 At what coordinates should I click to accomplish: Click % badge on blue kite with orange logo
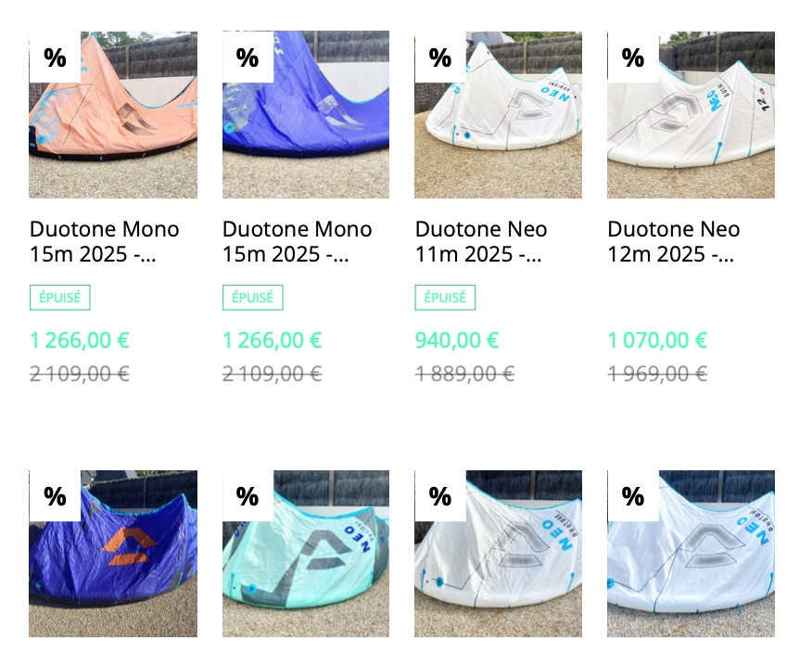pos(55,496)
